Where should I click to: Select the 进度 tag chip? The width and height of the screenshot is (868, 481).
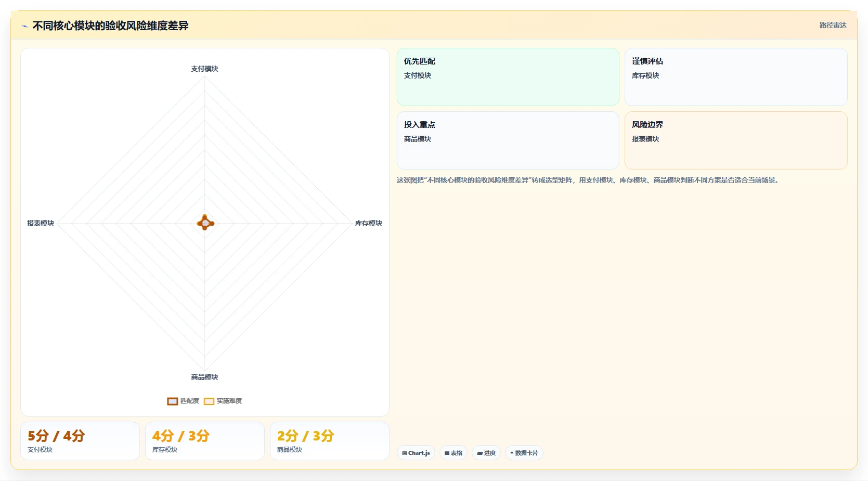(x=486, y=453)
